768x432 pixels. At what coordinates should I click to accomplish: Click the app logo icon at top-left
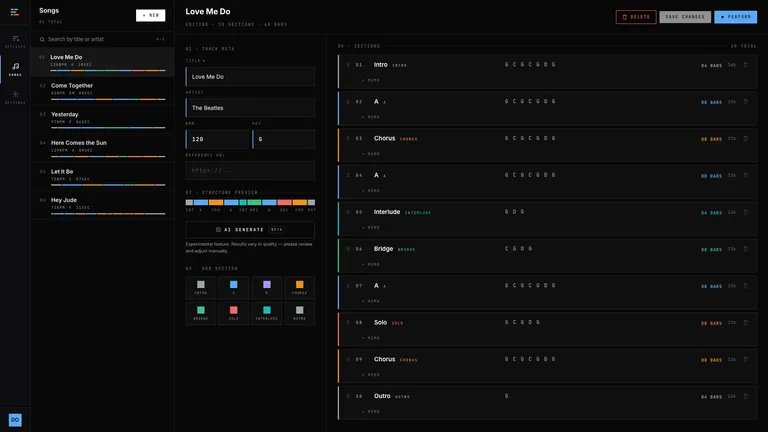[x=15, y=12]
